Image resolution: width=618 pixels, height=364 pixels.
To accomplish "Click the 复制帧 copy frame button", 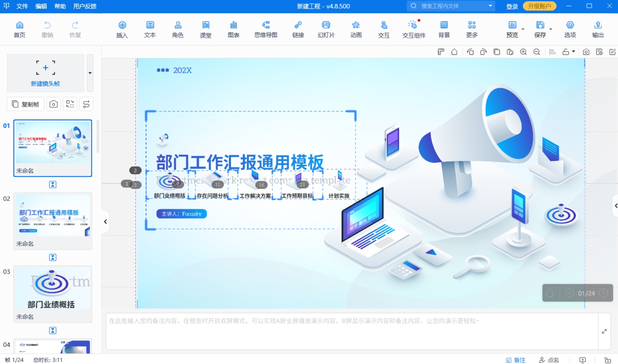I will pos(25,104).
